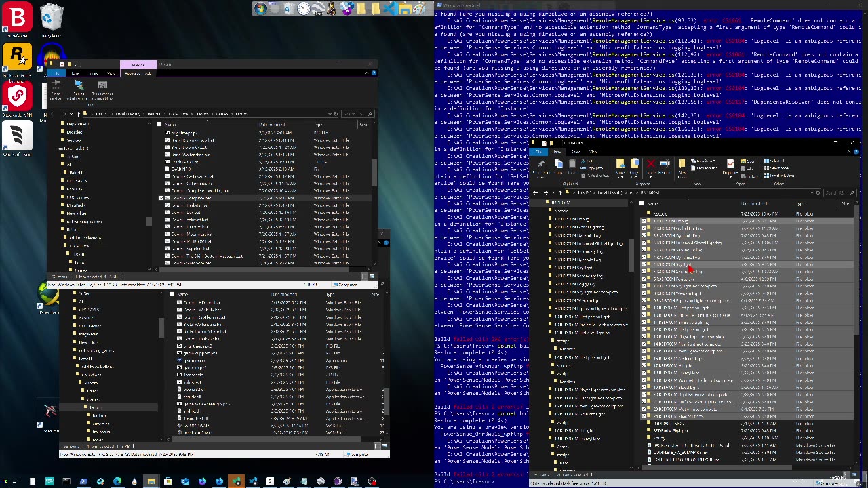Click the clock icon in top dock
The width and height of the screenshot is (868, 488).
pos(304,9)
